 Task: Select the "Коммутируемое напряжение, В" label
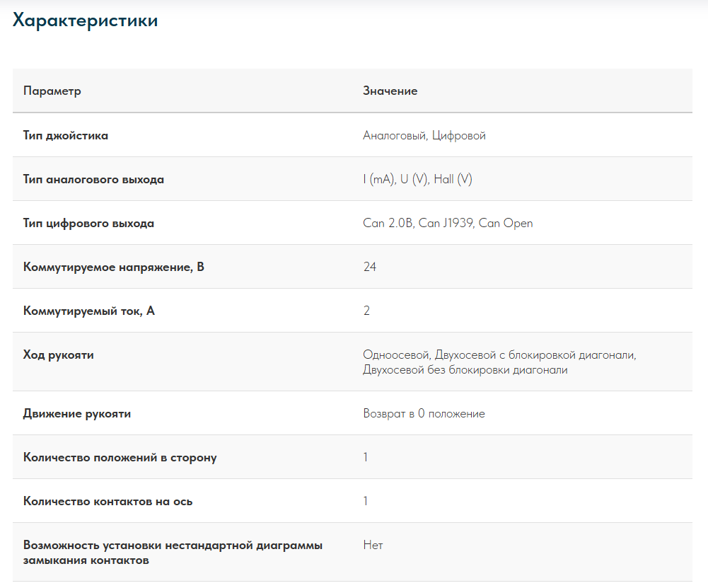click(114, 267)
